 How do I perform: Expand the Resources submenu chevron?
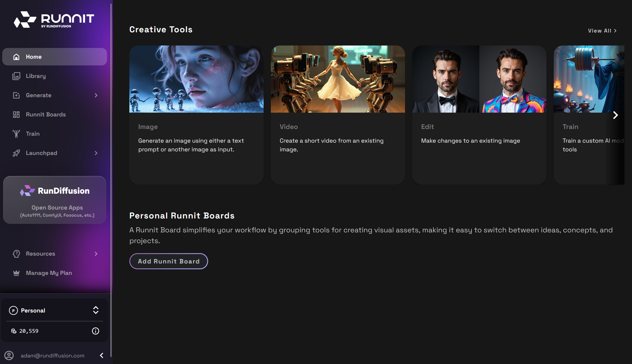pyautogui.click(x=96, y=254)
